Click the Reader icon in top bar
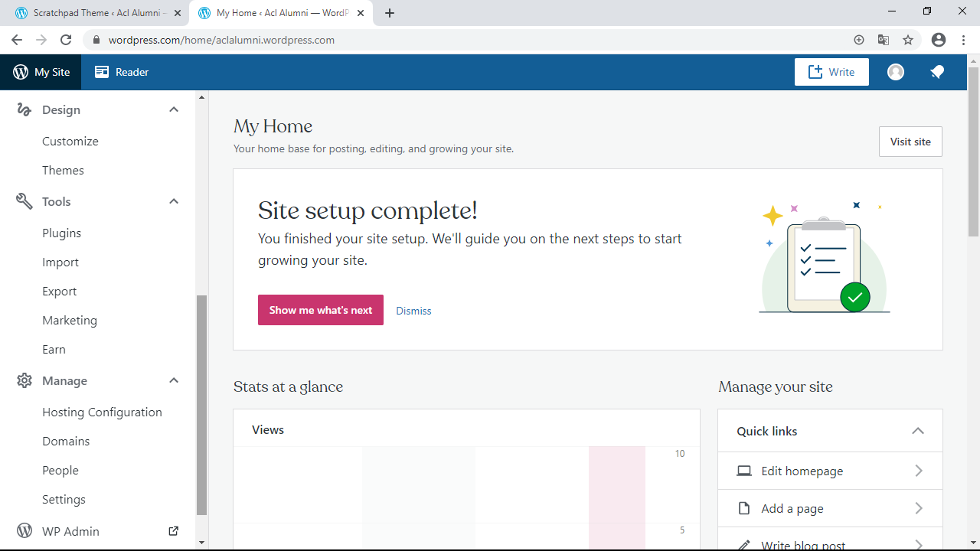 pos(102,72)
